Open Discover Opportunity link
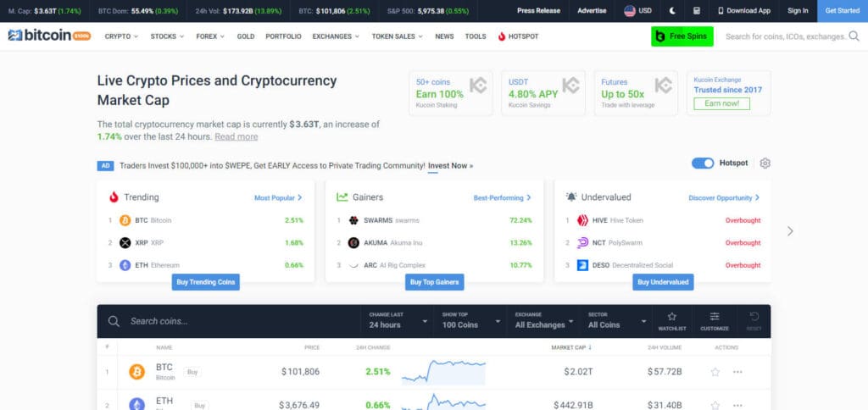The image size is (868, 410). [724, 197]
